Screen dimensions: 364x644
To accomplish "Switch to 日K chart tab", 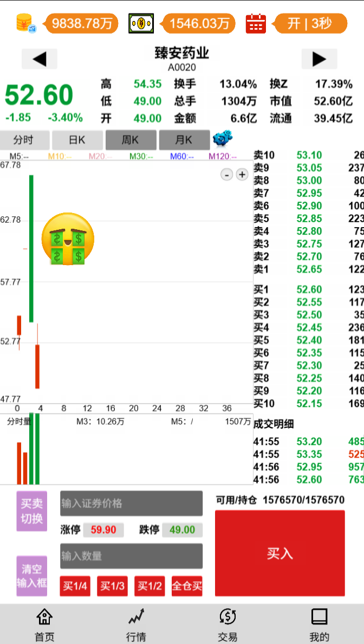I will [77, 140].
